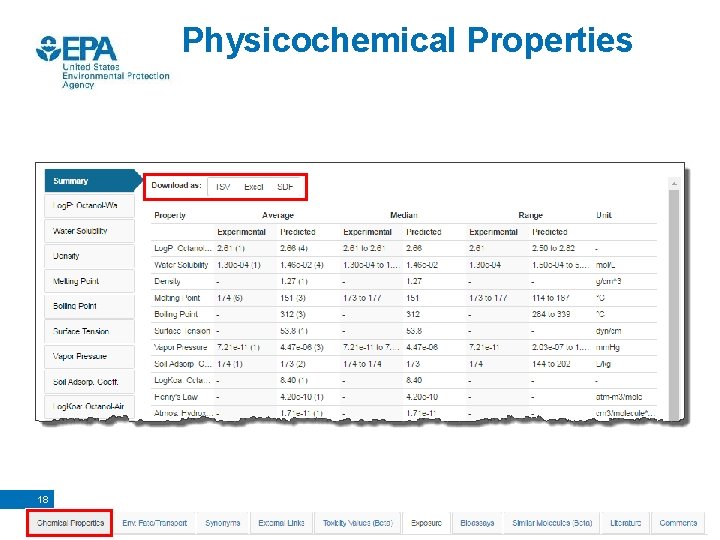The height and width of the screenshot is (540, 720).
Task: Click Melting Point row property name
Action: (x=177, y=298)
